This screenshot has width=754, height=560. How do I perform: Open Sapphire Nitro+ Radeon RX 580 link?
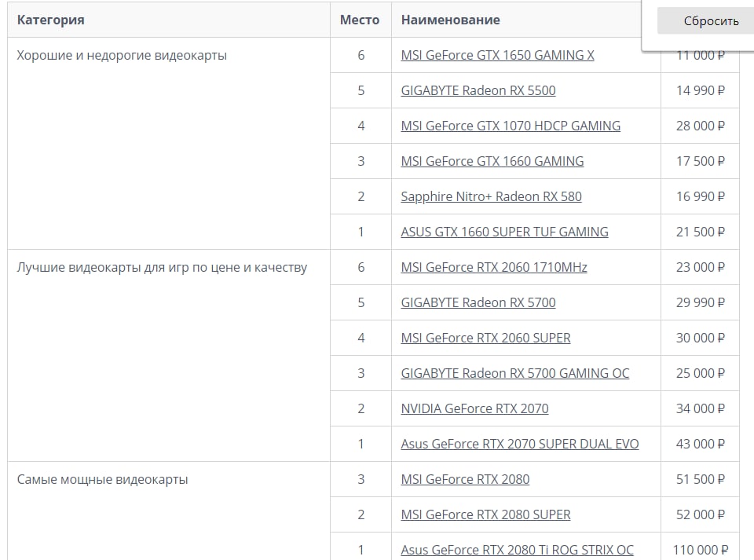[491, 196]
